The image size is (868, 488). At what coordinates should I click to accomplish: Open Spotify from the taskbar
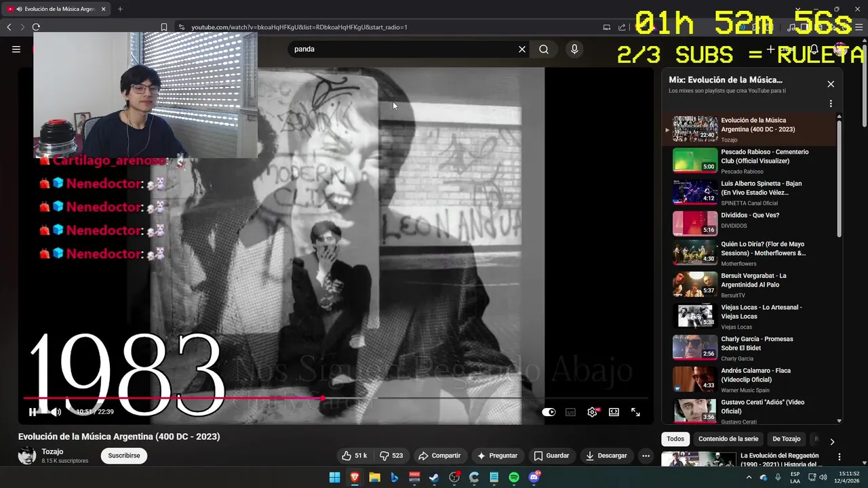click(514, 478)
